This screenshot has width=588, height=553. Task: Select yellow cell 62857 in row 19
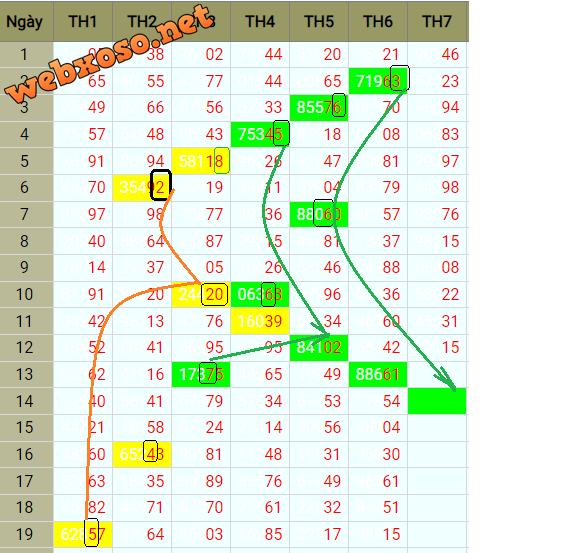coord(83,534)
